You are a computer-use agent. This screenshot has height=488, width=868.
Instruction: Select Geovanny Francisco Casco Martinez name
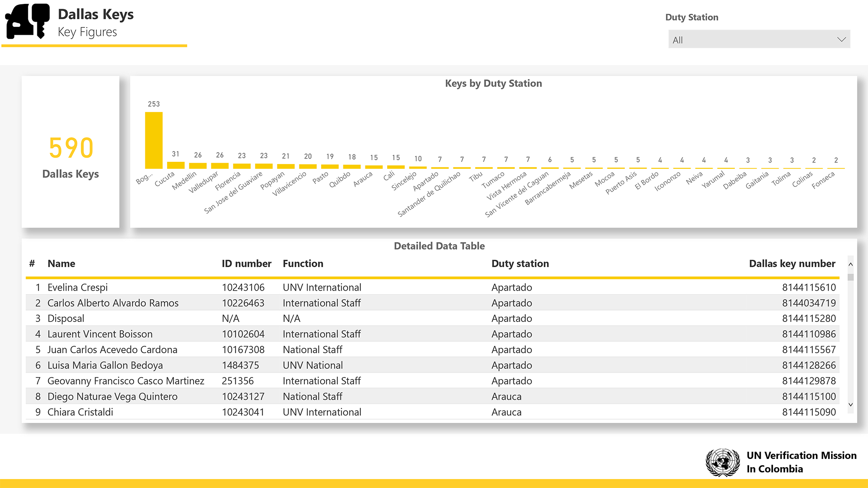tap(126, 381)
